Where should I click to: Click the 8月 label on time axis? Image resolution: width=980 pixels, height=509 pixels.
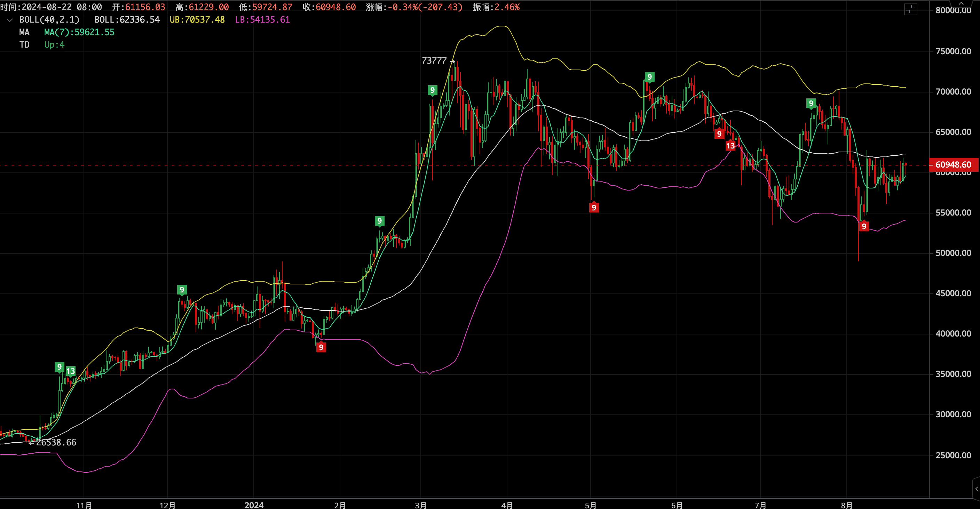[x=846, y=505]
